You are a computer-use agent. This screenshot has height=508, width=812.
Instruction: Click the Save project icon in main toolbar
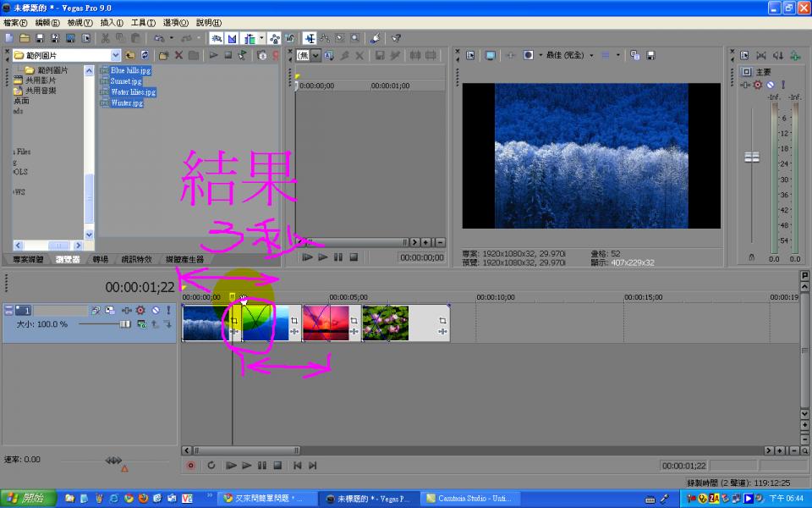point(40,38)
